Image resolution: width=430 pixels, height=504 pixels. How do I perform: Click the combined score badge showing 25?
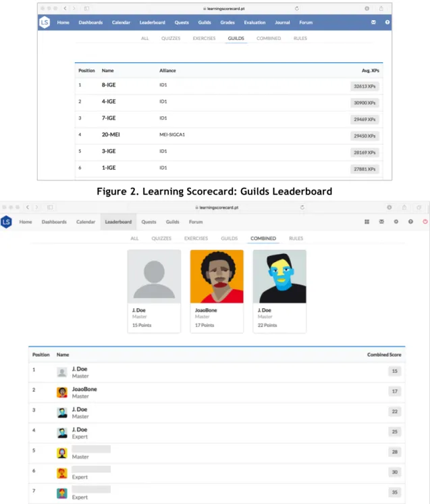pos(395,432)
